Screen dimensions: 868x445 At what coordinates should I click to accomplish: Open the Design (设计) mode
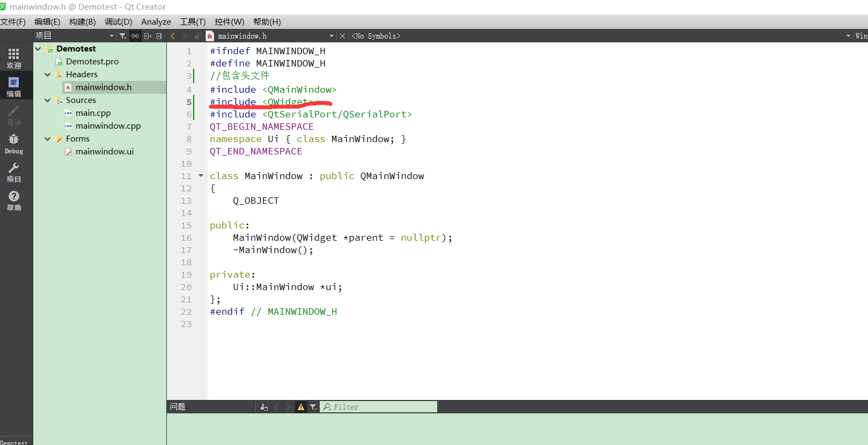[x=14, y=115]
